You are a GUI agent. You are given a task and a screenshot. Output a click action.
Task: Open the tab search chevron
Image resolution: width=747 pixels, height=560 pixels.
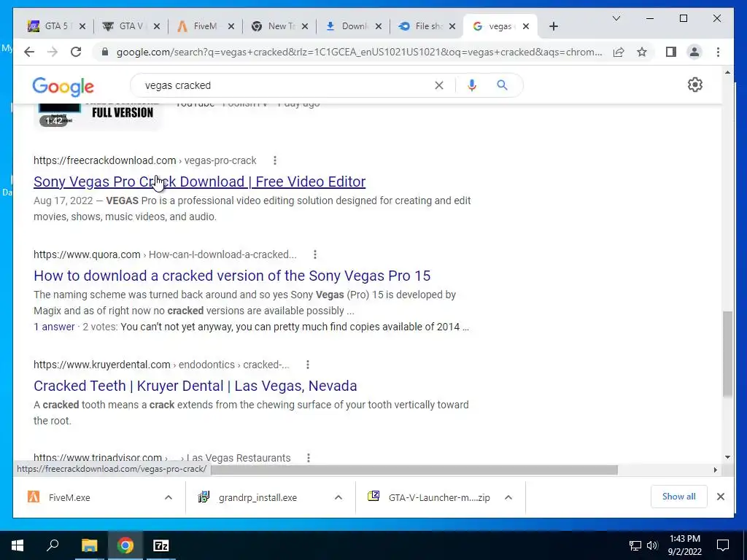(x=616, y=18)
